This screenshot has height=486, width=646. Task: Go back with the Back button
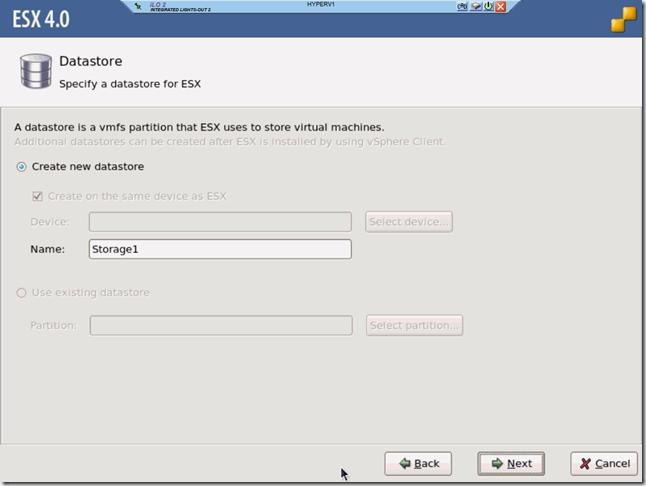418,464
